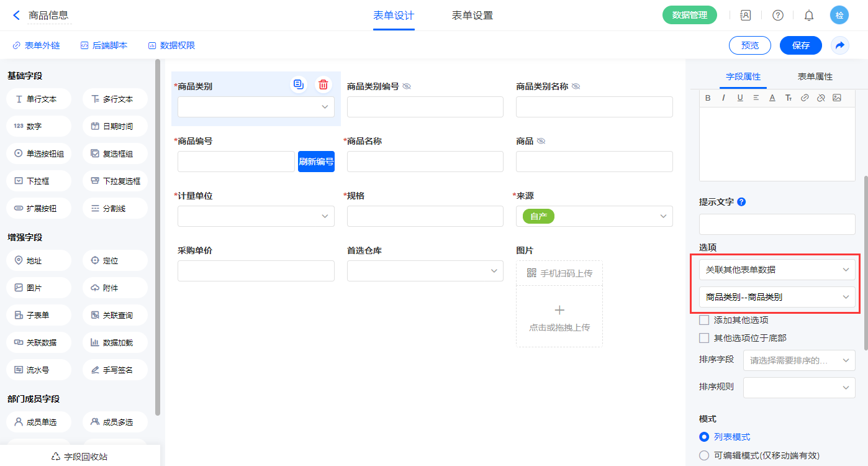Click the 保存 button
868x466 pixels.
[x=800, y=45]
